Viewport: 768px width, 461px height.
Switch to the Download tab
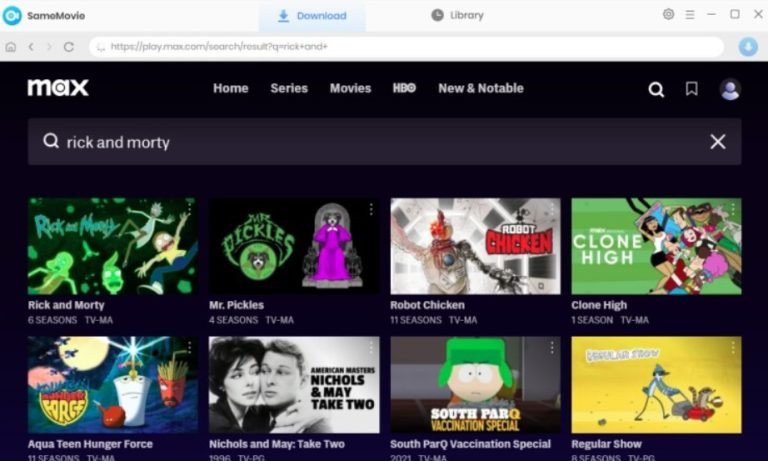click(312, 16)
